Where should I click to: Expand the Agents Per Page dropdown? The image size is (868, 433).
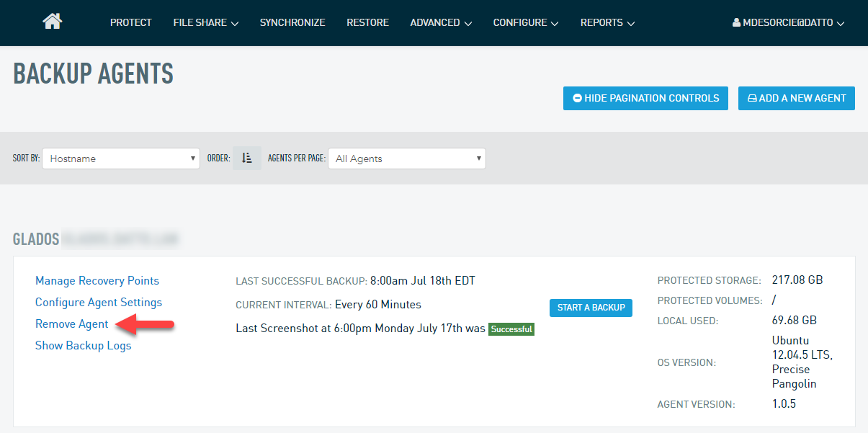tap(406, 159)
